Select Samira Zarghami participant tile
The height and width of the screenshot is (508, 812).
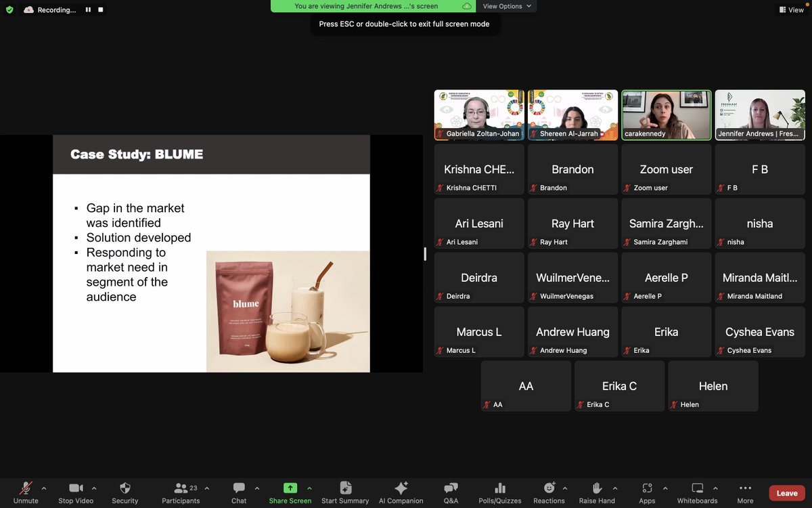click(667, 224)
